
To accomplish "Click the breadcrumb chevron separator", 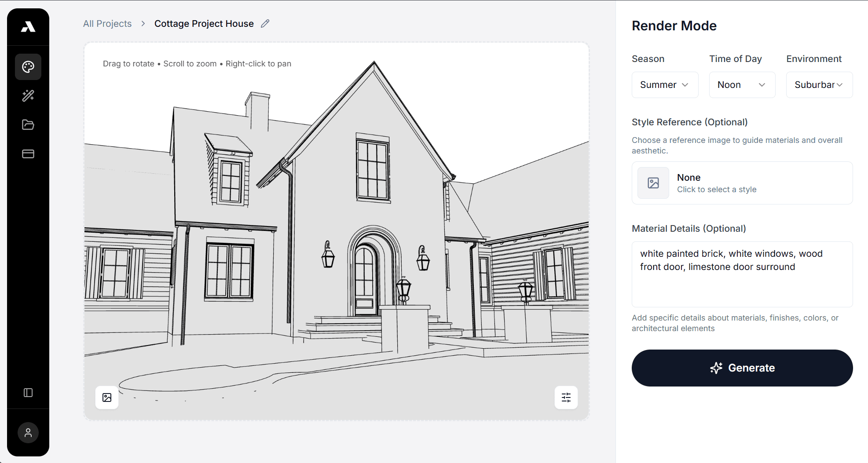I will (x=143, y=24).
